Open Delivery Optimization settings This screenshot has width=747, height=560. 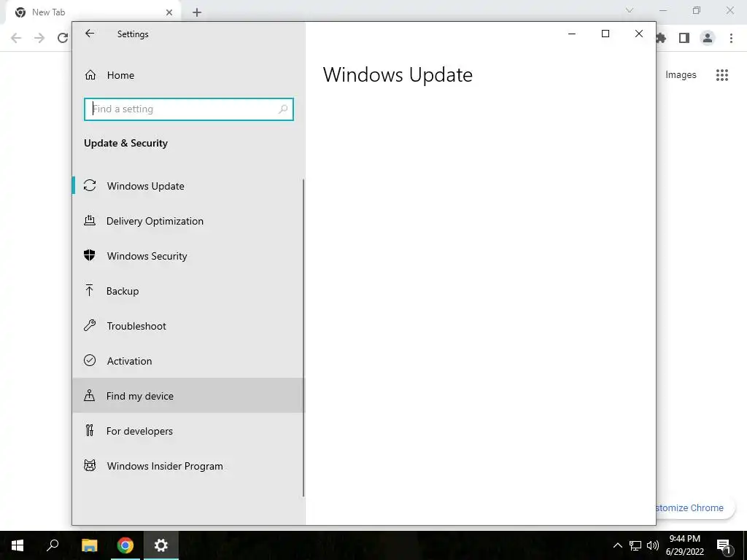[x=188, y=221]
